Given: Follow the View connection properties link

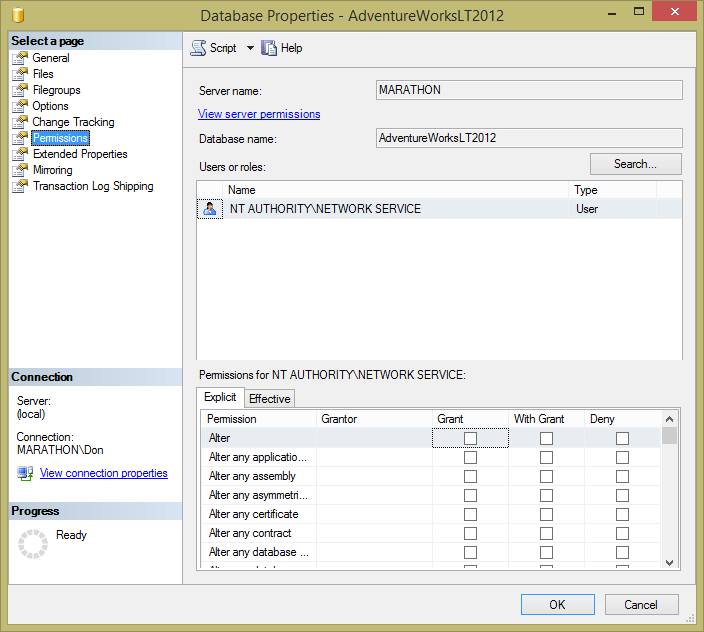Looking at the screenshot, I should (x=104, y=473).
